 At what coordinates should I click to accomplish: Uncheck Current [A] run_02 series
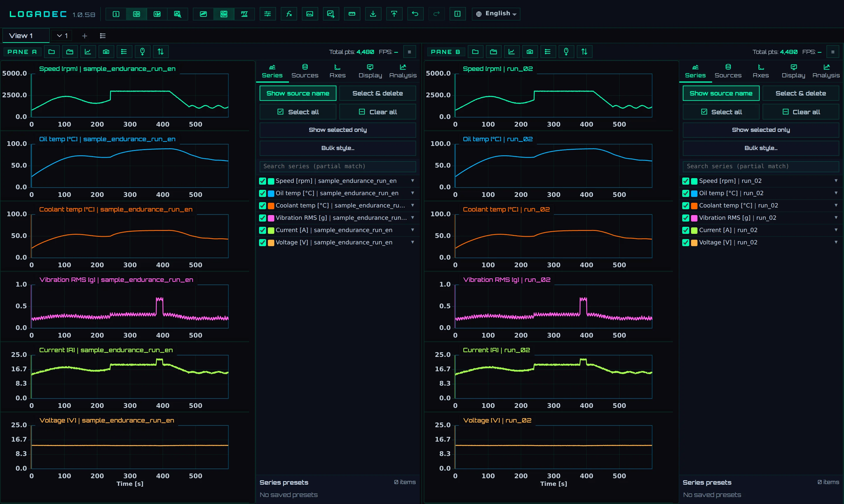686,230
